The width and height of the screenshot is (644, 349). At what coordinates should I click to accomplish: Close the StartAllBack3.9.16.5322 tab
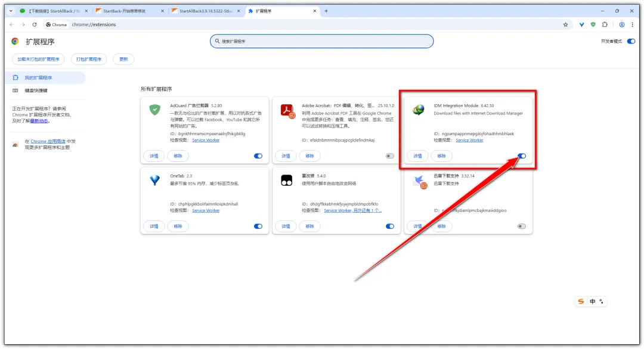point(239,11)
